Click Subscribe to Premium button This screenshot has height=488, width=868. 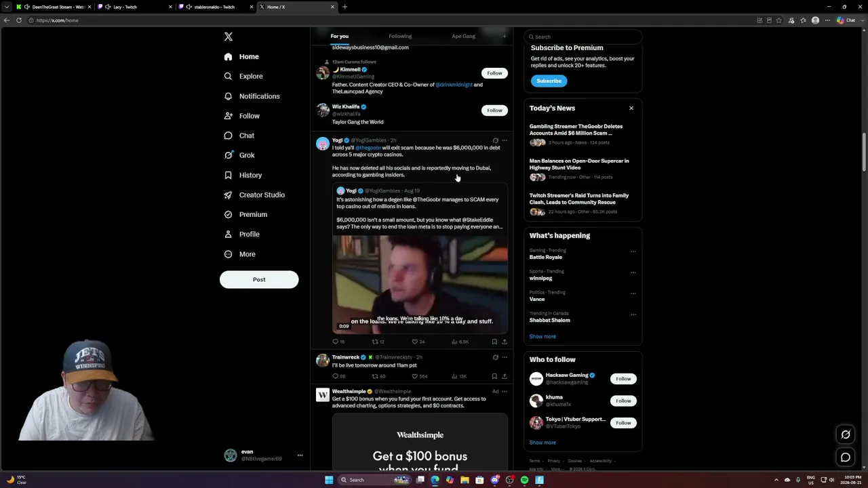[x=549, y=81]
